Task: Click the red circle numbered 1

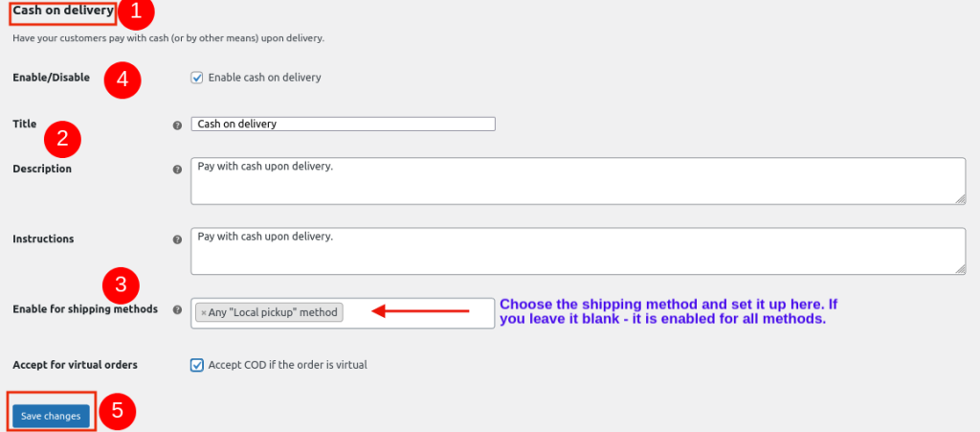Action: pyautogui.click(x=135, y=12)
